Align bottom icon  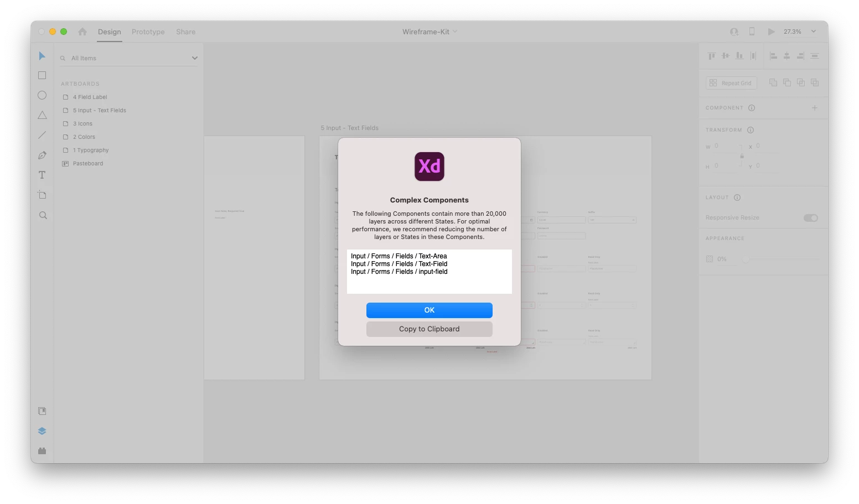click(739, 56)
